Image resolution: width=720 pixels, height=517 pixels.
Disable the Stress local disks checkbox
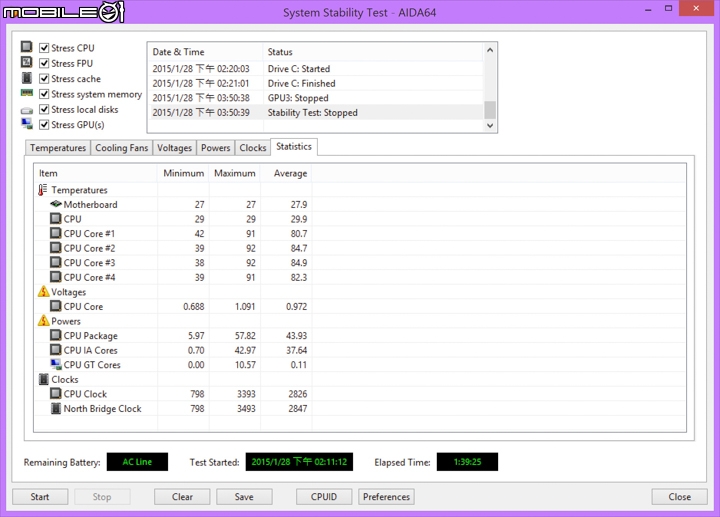[44, 109]
